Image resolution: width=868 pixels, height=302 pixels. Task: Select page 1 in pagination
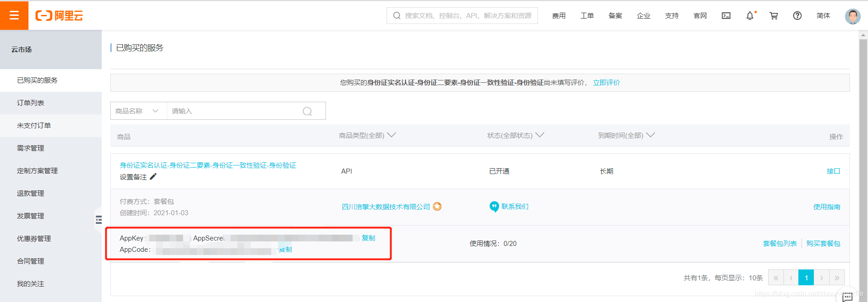tap(806, 278)
